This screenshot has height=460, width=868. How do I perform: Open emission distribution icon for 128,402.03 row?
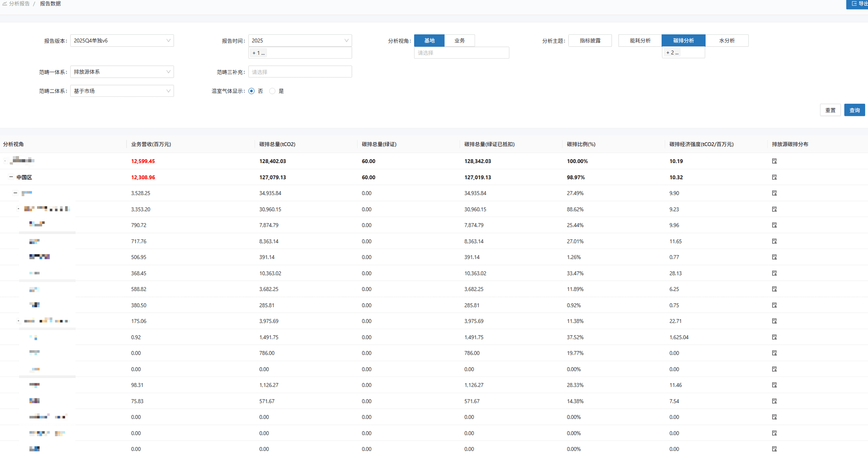point(774,161)
